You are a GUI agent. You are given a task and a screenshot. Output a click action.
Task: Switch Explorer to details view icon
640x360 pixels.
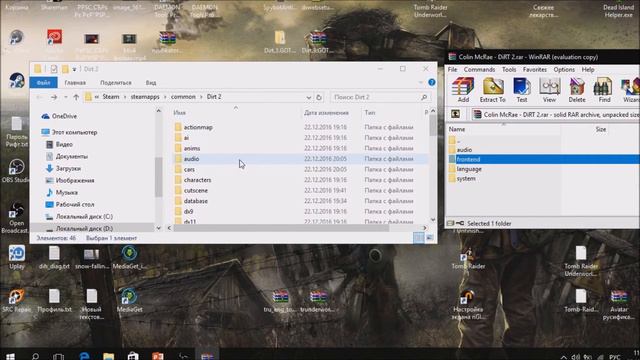click(419, 238)
